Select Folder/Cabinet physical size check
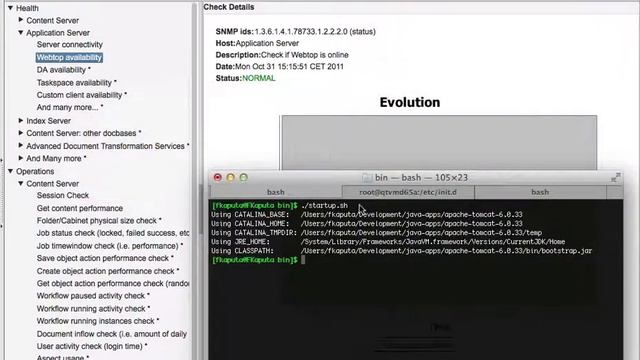The image size is (640, 360). [x=99, y=220]
